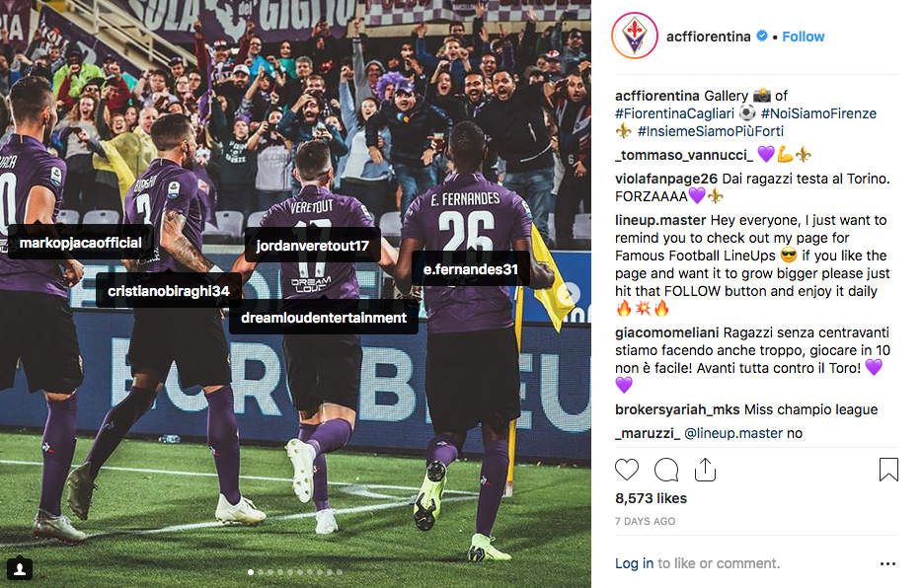Advance the gallery with the next arrow
Screen dimensions: 922x588
568,293
